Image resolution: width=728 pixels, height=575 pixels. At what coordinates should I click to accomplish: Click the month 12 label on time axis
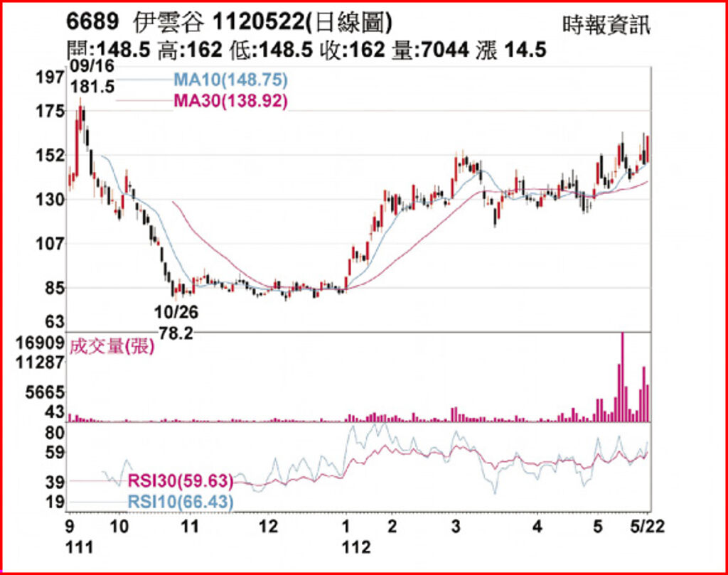[x=267, y=528]
